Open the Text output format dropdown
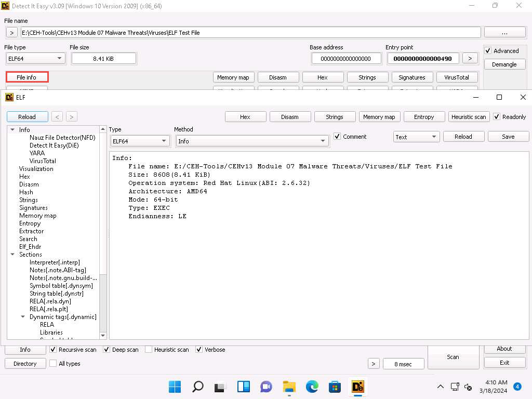The image size is (532, 399). 417,137
